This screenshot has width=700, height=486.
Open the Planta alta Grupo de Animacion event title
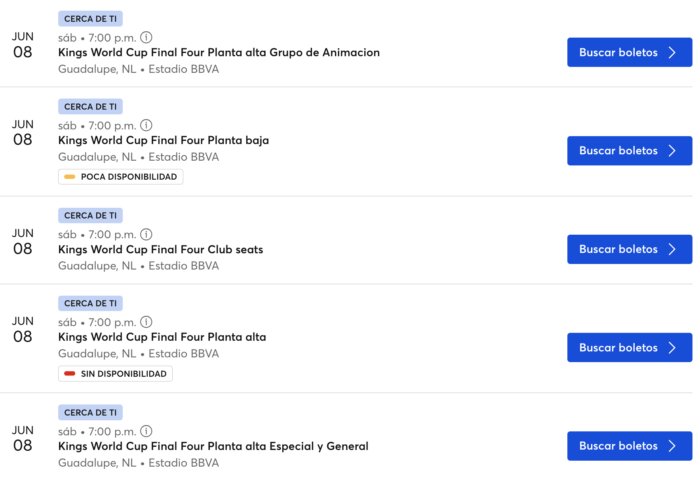(x=219, y=53)
